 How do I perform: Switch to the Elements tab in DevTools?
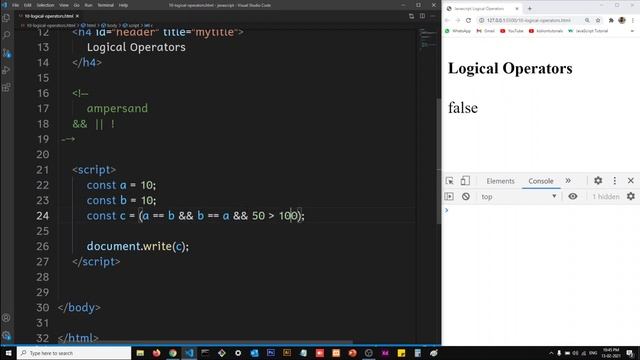pyautogui.click(x=500, y=181)
